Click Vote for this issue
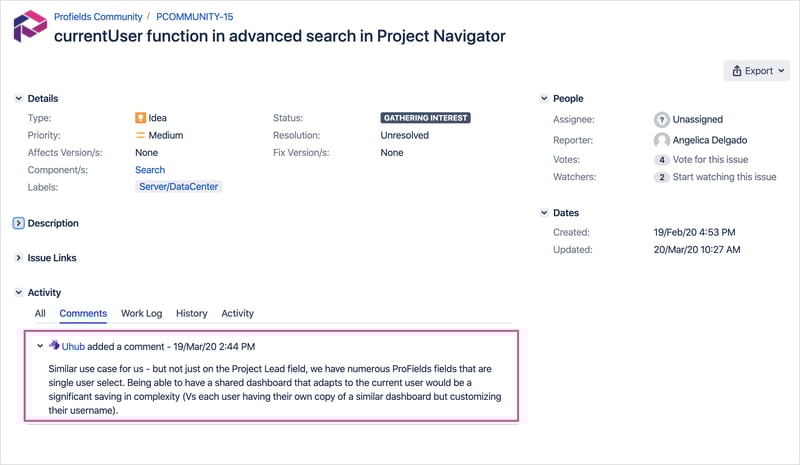This screenshot has height=465, width=800. pyautogui.click(x=710, y=160)
